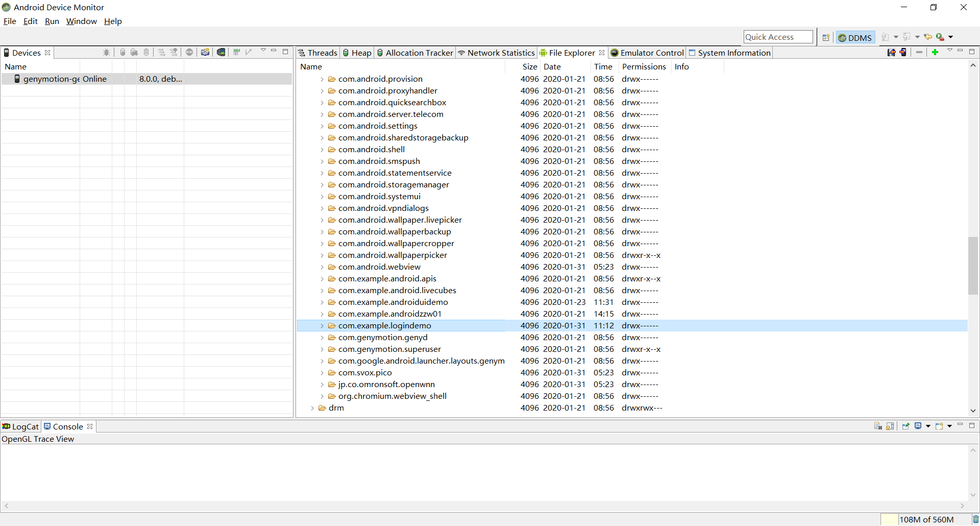Switch to the Threads tab
980x526 pixels.
point(318,53)
